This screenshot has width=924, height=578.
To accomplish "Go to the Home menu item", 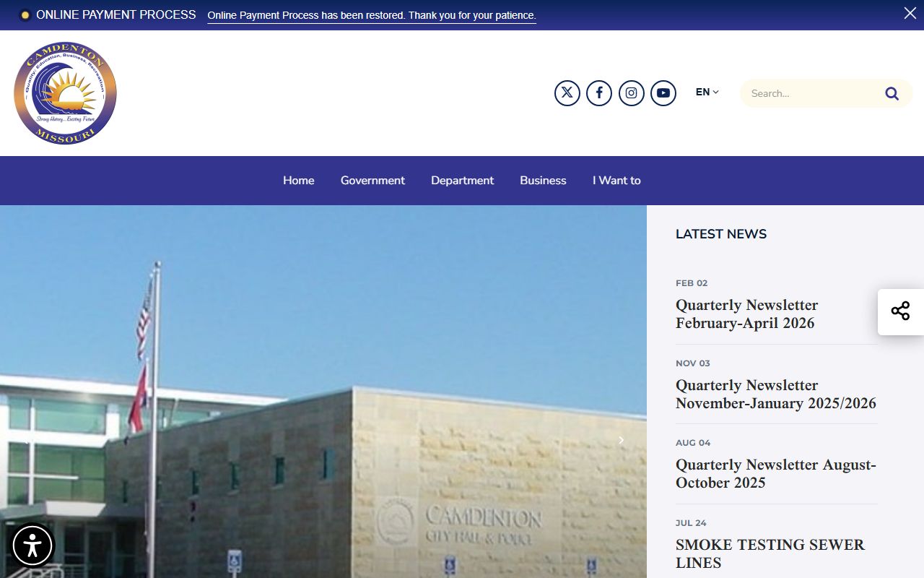I will pyautogui.click(x=299, y=181).
